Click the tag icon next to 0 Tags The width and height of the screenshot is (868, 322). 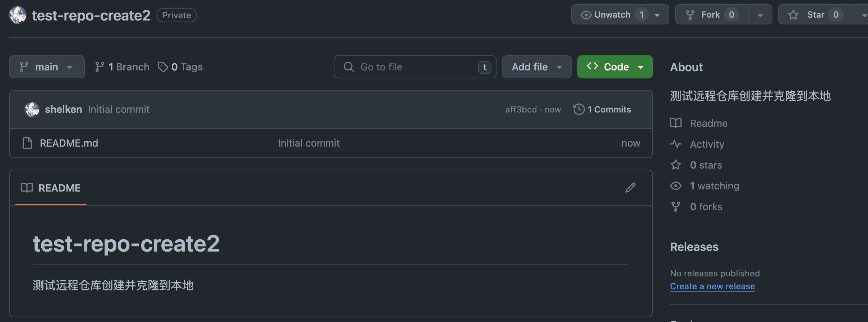tap(163, 67)
